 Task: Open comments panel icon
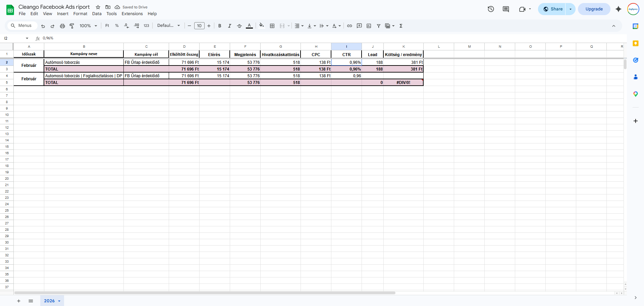(x=506, y=9)
